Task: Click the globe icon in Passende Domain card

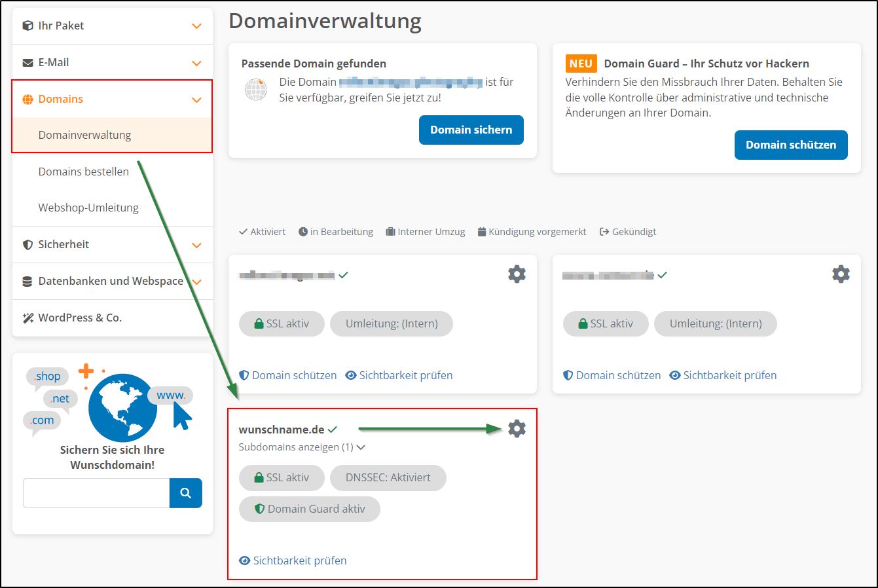Action: pyautogui.click(x=255, y=90)
